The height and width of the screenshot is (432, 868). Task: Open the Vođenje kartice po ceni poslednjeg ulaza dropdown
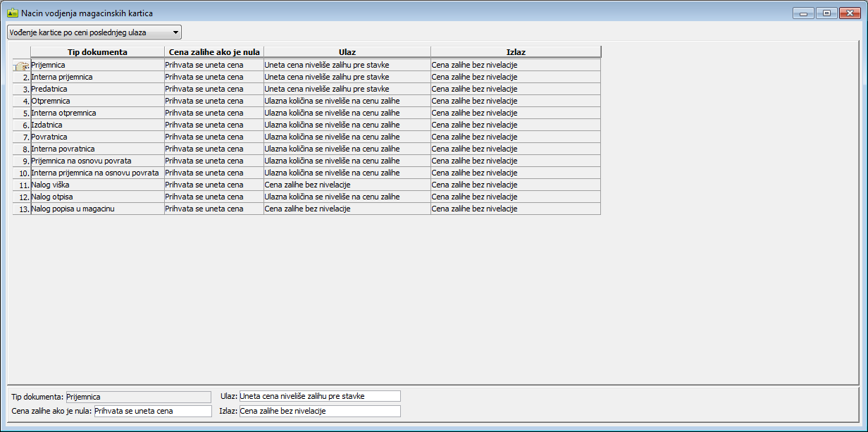pyautogui.click(x=94, y=32)
